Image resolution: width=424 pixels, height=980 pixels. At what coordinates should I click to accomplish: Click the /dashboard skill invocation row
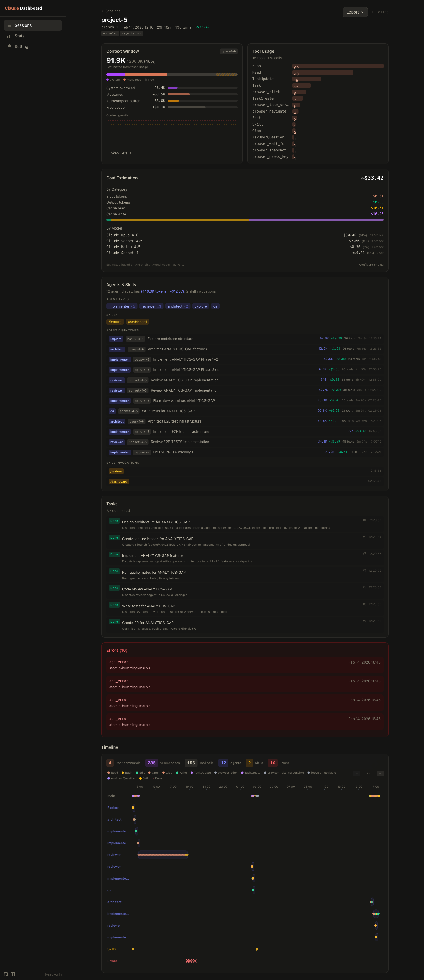(244, 481)
